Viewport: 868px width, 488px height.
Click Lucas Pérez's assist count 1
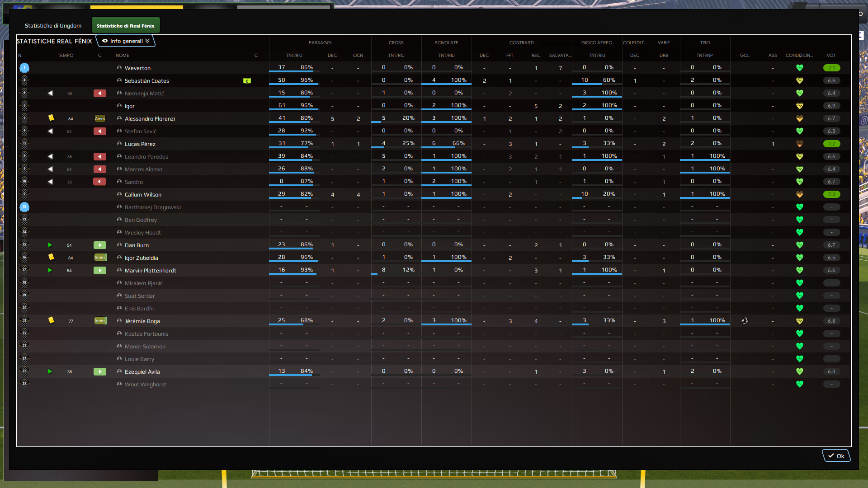[x=773, y=144]
